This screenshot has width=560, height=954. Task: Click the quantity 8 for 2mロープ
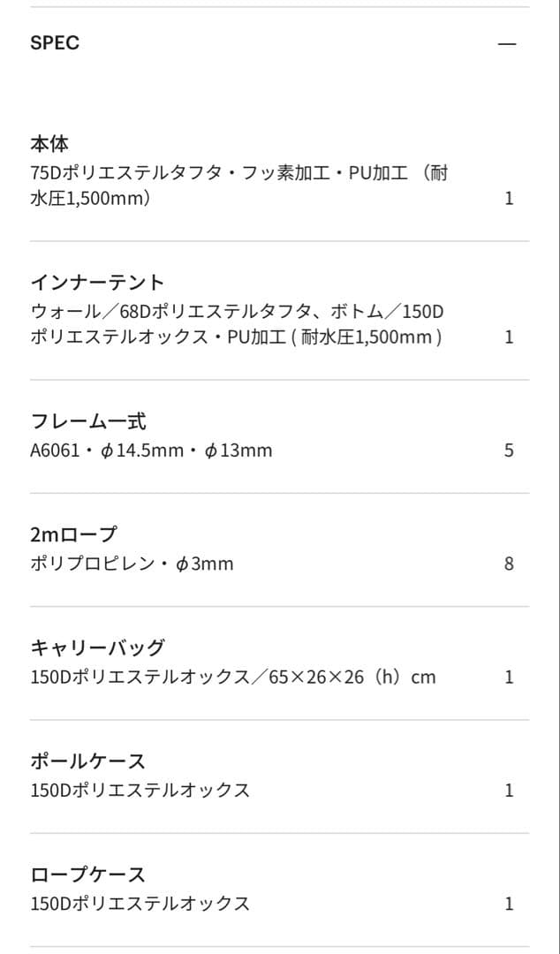(509, 564)
